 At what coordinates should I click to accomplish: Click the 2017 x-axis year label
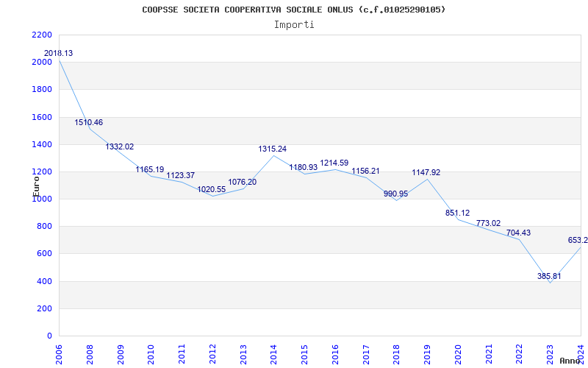click(366, 354)
